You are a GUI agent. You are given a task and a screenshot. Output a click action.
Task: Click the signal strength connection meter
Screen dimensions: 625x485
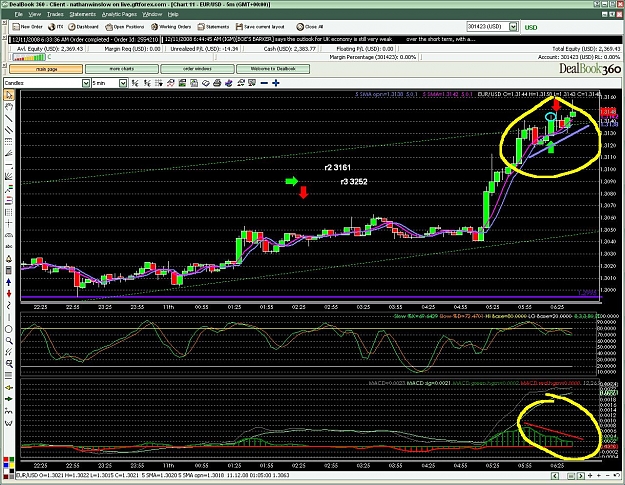pyautogui.click(x=29, y=57)
